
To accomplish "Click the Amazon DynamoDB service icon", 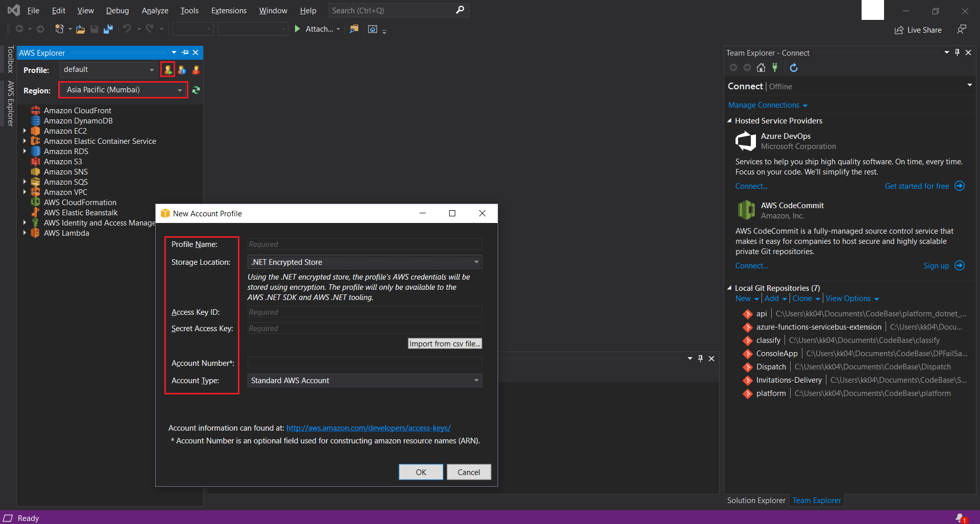I will [x=35, y=121].
